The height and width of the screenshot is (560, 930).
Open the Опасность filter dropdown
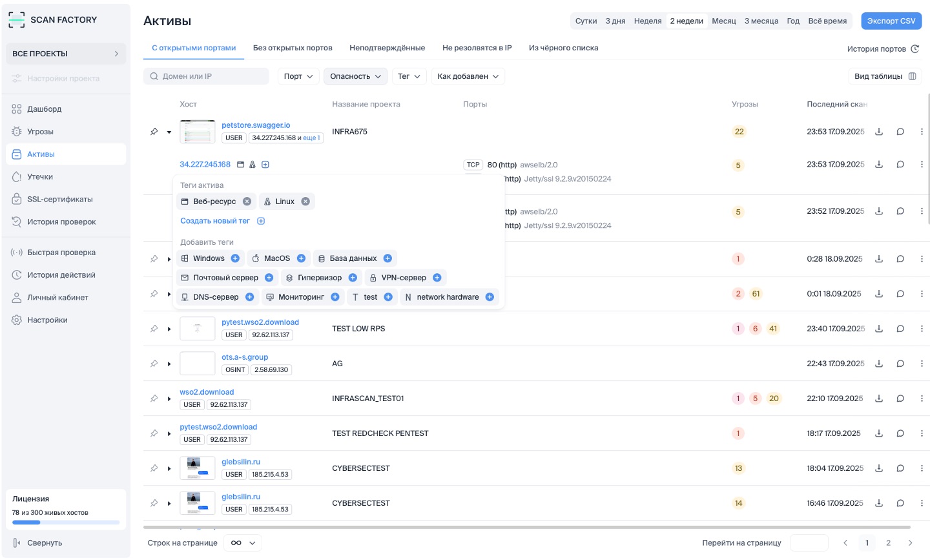(355, 76)
